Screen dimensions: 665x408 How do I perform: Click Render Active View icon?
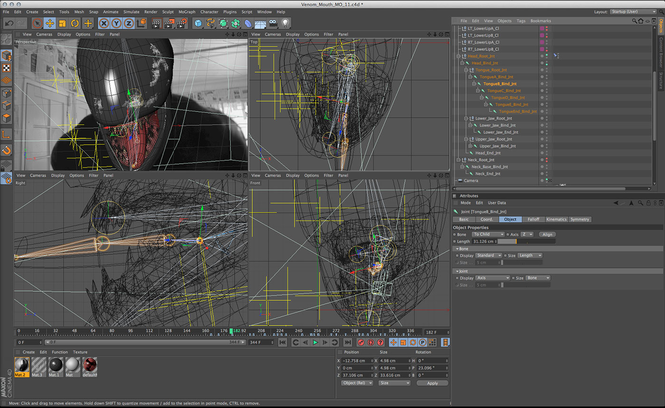156,23
